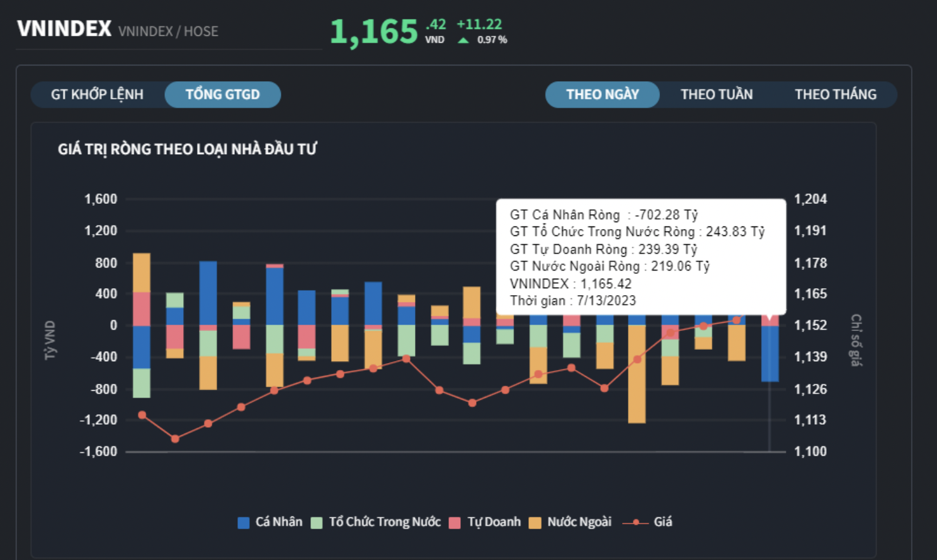Image resolution: width=937 pixels, height=560 pixels.
Task: Toggle Tự Doanh series via its legend label
Action: click(494, 522)
